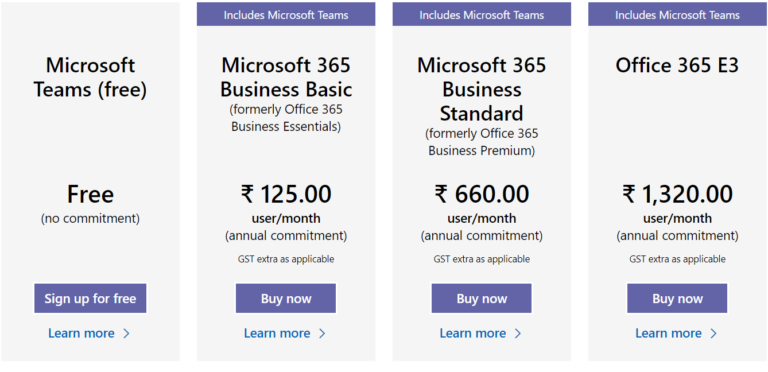Buy the Microsoft 365 Business Standard plan
The width and height of the screenshot is (768, 372).
tap(481, 298)
